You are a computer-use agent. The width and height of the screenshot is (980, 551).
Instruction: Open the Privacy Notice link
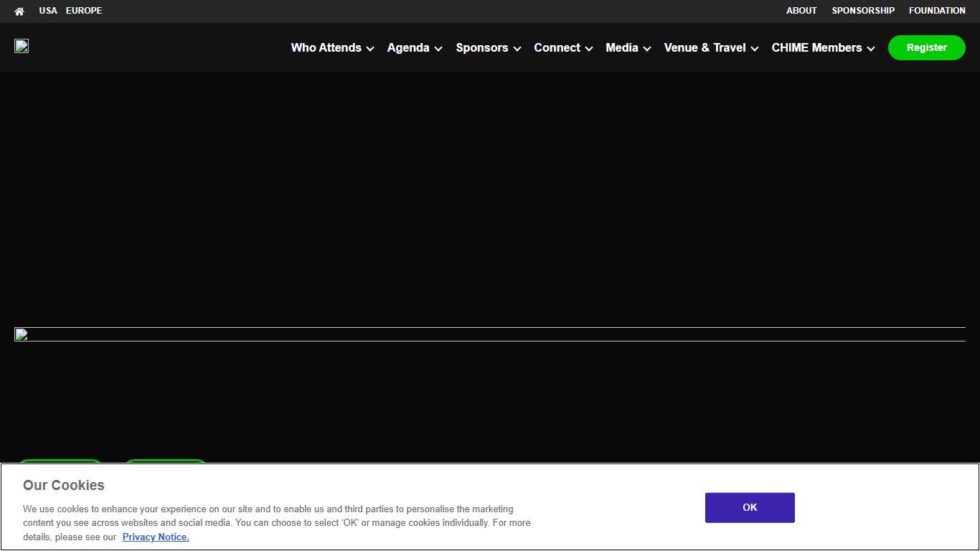pos(156,537)
